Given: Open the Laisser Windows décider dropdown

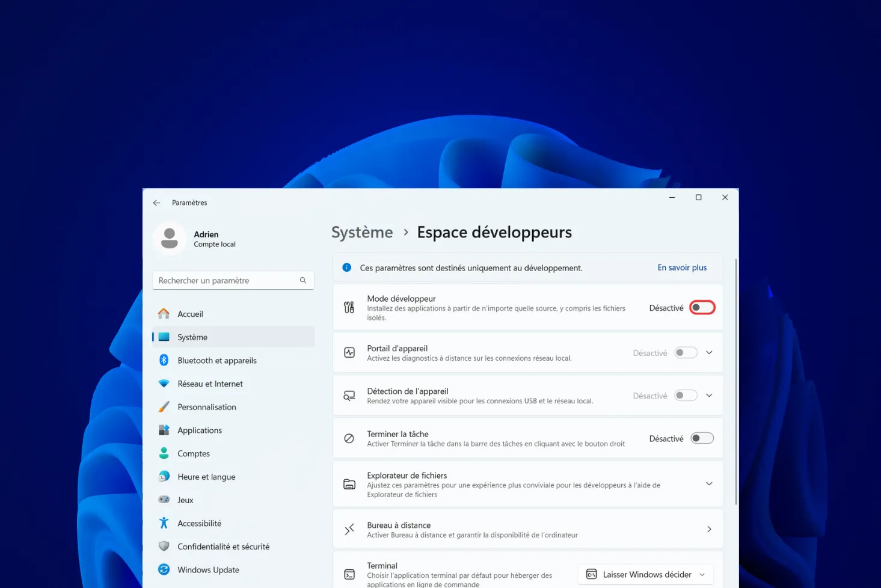Looking at the screenshot, I should (x=646, y=575).
